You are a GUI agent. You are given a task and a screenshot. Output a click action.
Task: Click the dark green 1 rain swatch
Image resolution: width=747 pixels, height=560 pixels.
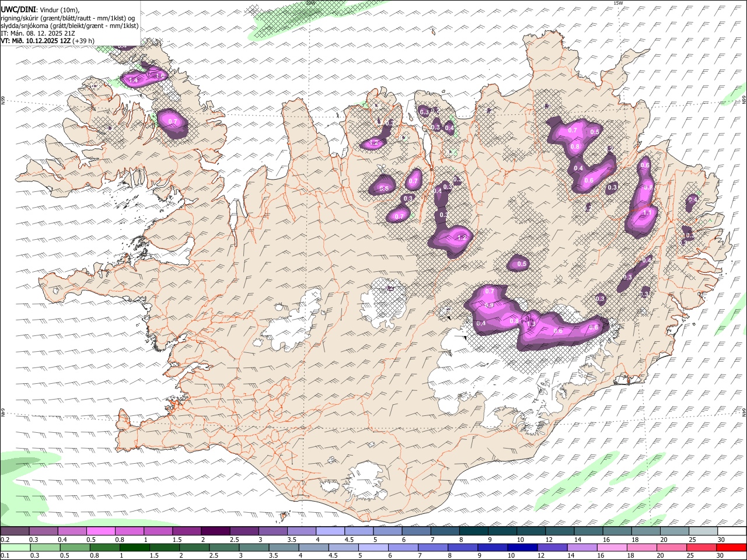click(134, 547)
